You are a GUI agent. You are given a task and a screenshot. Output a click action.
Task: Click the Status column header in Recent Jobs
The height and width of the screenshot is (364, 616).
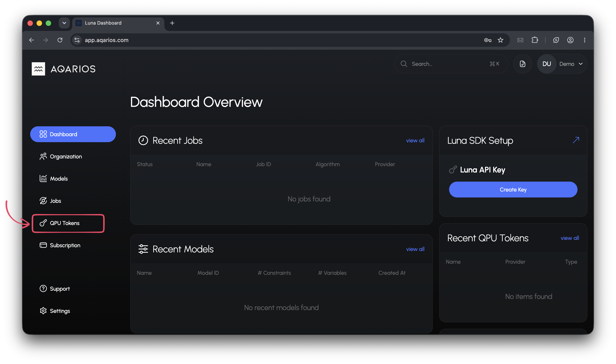(145, 164)
